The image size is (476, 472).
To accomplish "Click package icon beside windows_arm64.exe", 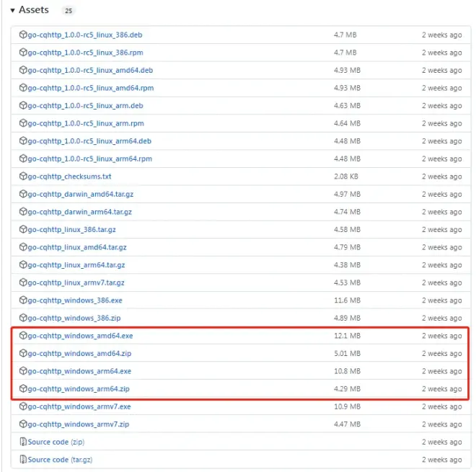I will coord(23,370).
